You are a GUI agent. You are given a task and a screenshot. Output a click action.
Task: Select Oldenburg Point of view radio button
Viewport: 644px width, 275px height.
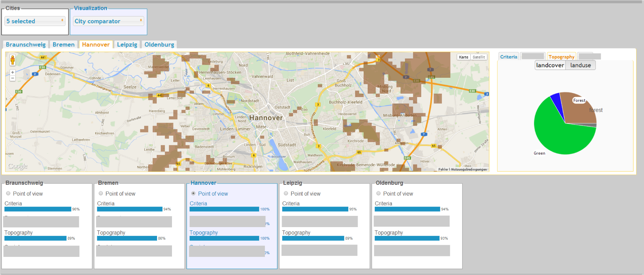[379, 193]
